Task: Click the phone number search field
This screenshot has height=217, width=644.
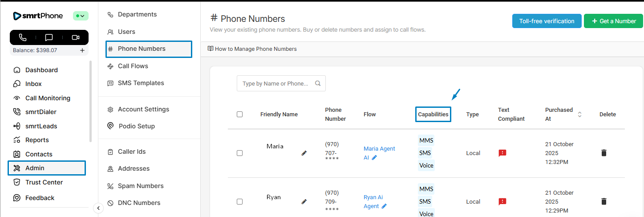Action: click(276, 83)
